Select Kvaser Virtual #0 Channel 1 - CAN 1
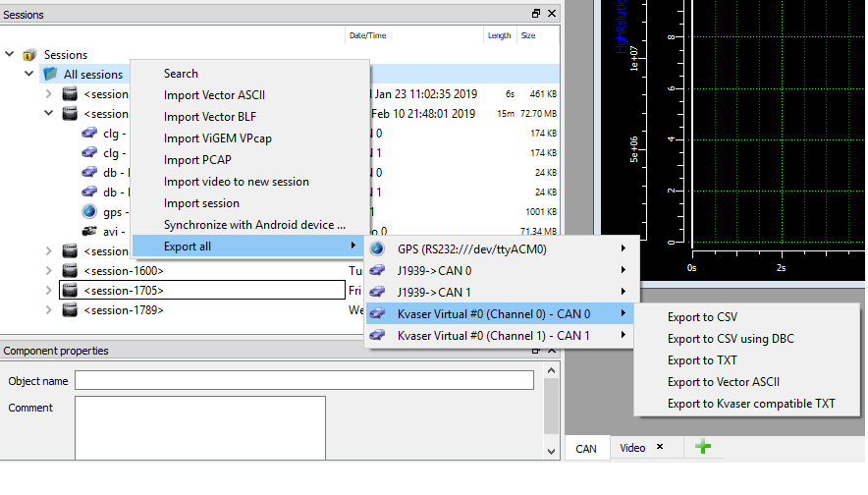This screenshot has height=495, width=868. [x=500, y=336]
